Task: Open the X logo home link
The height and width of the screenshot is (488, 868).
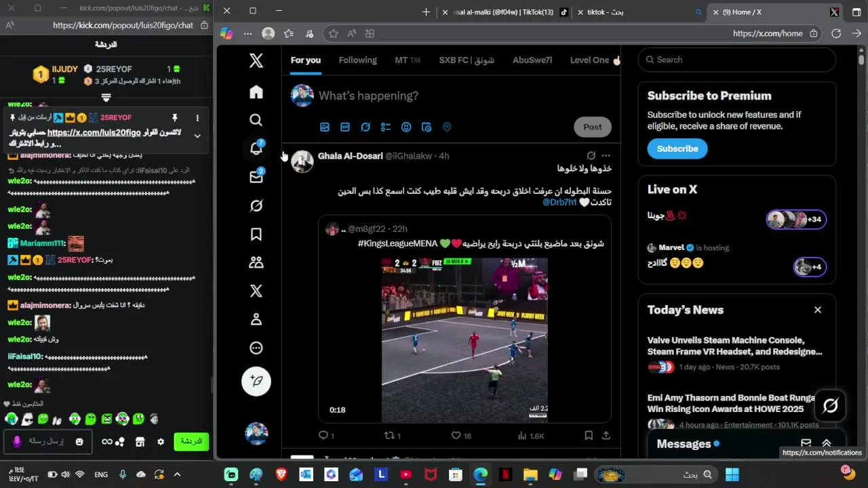Action: pos(256,60)
